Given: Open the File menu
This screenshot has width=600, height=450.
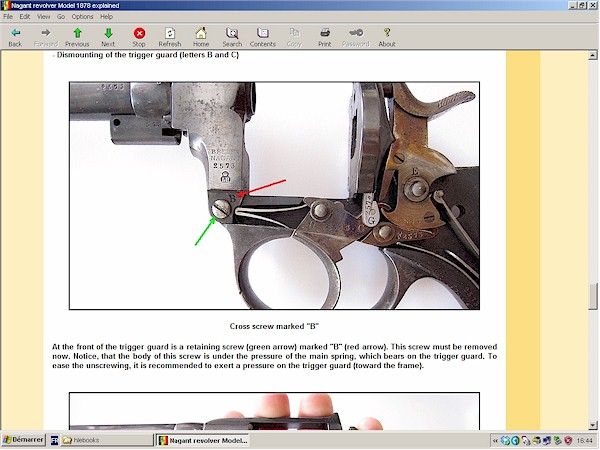Looking at the screenshot, I should [x=8, y=16].
